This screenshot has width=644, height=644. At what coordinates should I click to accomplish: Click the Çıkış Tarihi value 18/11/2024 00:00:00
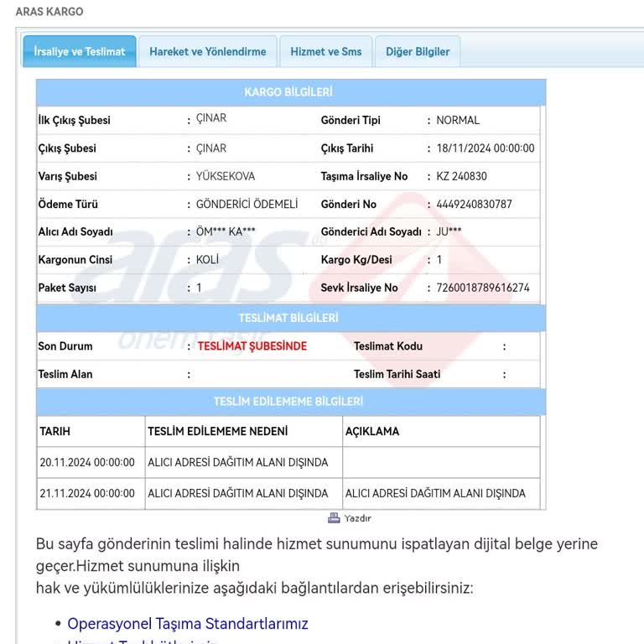(485, 148)
